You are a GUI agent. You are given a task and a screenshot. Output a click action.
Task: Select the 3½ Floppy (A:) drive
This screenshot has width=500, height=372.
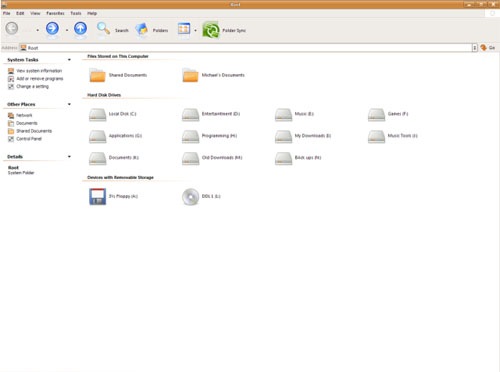113,196
